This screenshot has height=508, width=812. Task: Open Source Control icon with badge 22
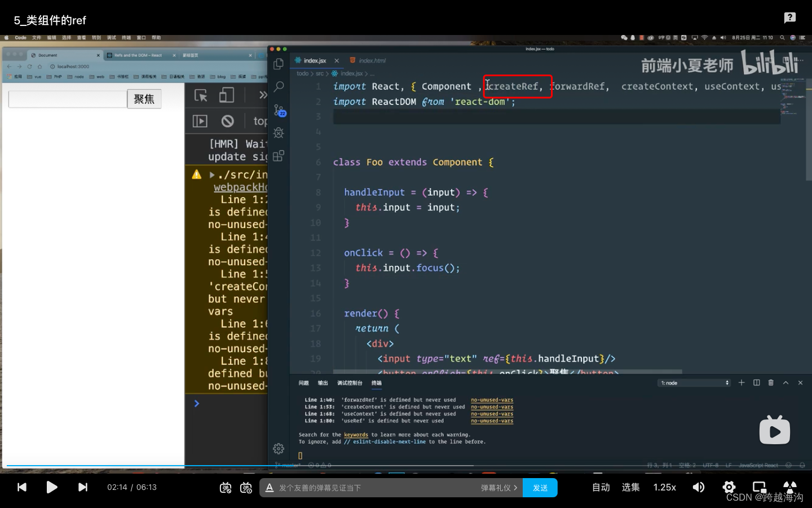[x=280, y=110]
